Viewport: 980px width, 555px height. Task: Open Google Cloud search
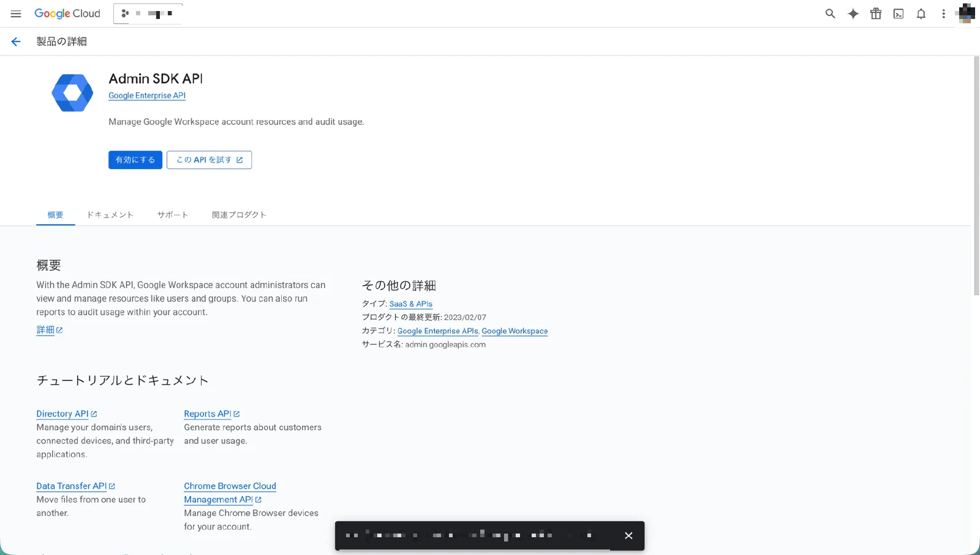pyautogui.click(x=830, y=13)
